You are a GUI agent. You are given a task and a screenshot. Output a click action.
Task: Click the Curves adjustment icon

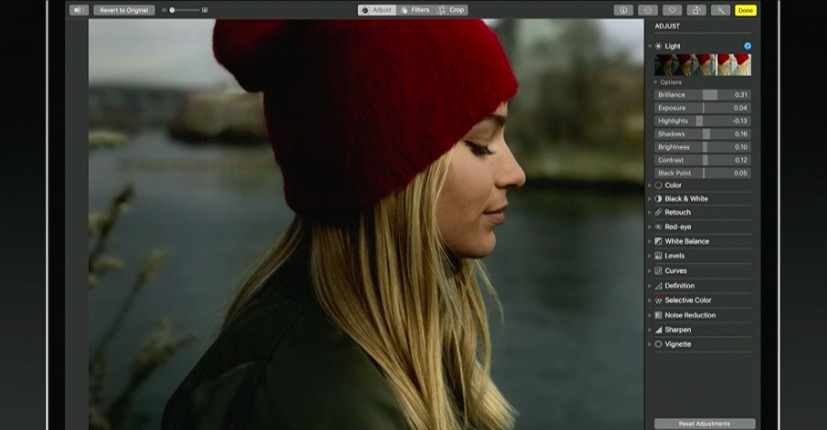658,271
